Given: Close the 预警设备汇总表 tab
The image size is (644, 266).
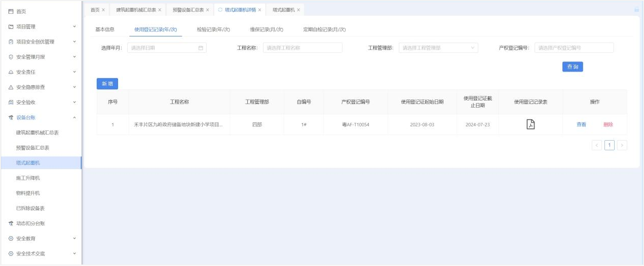Looking at the screenshot, I should coord(207,10).
